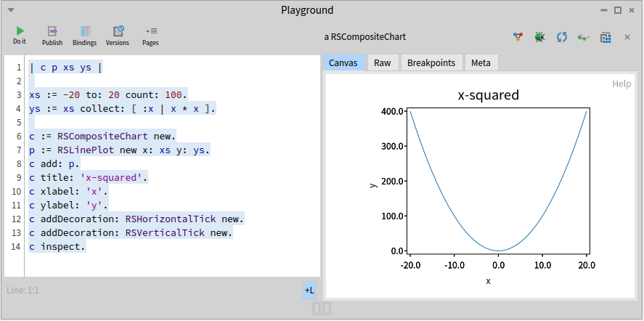The height and width of the screenshot is (321, 644).
Task: Open the Bindings panel
Action: (x=85, y=36)
